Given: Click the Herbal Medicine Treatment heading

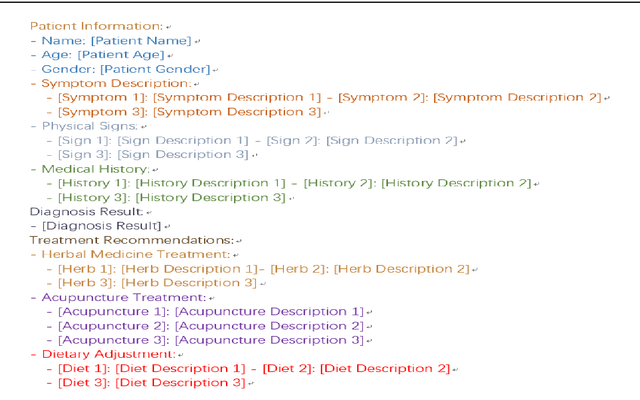Looking at the screenshot, I should 121,255.
